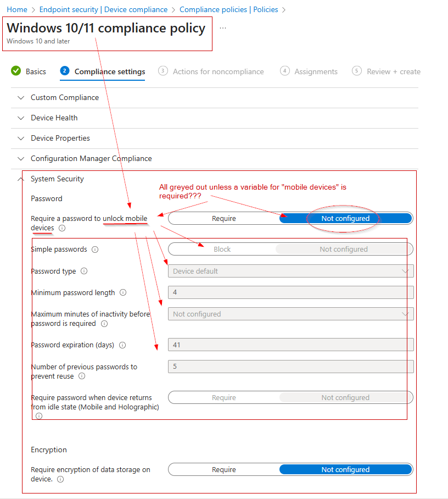Click the previous passwords reuse field

point(290,367)
